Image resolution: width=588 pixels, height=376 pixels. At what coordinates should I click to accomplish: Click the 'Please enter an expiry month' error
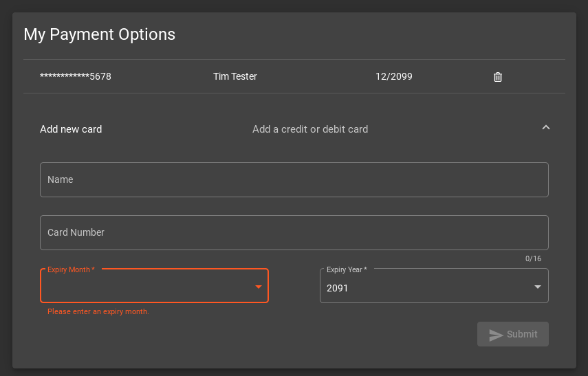[x=98, y=311]
